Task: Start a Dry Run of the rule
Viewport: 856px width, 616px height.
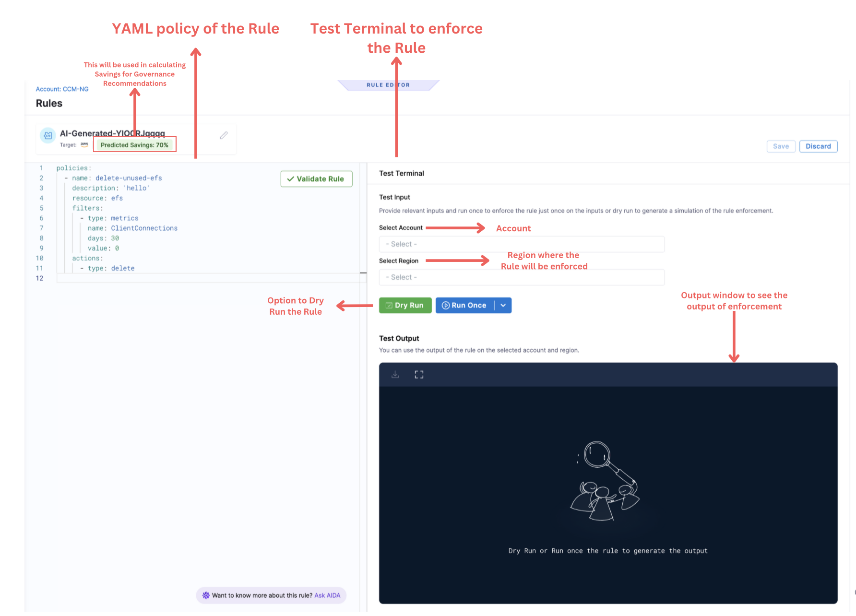Action: pos(405,306)
